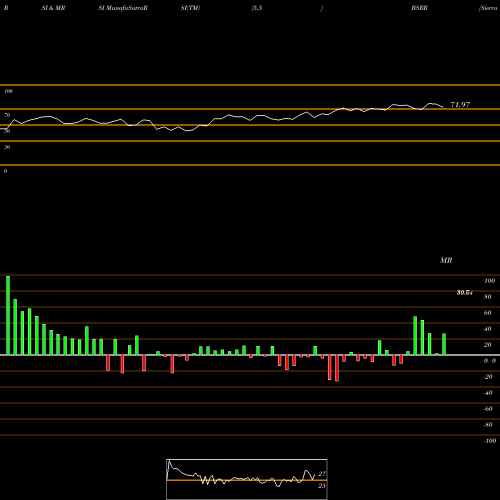Click the RSI current value 71.97
Viewport: 500px width, 500px height.
[x=460, y=105]
